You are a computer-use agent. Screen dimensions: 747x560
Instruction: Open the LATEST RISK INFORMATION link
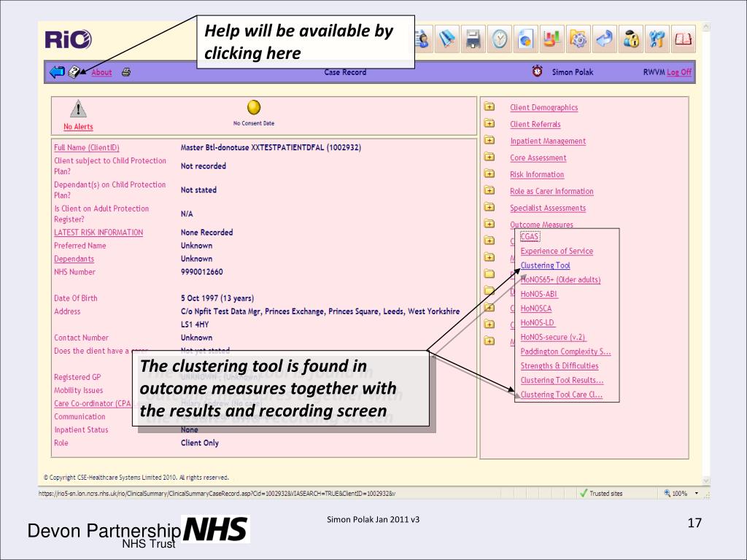click(x=98, y=233)
